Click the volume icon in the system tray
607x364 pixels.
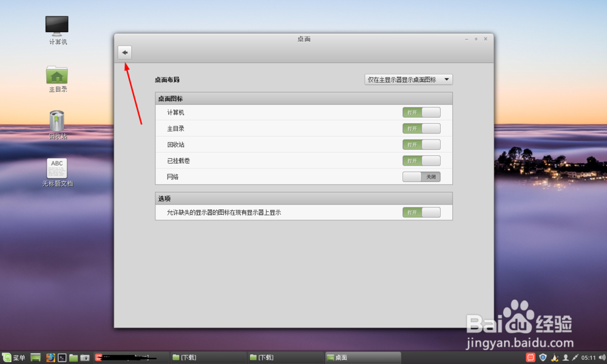602,357
